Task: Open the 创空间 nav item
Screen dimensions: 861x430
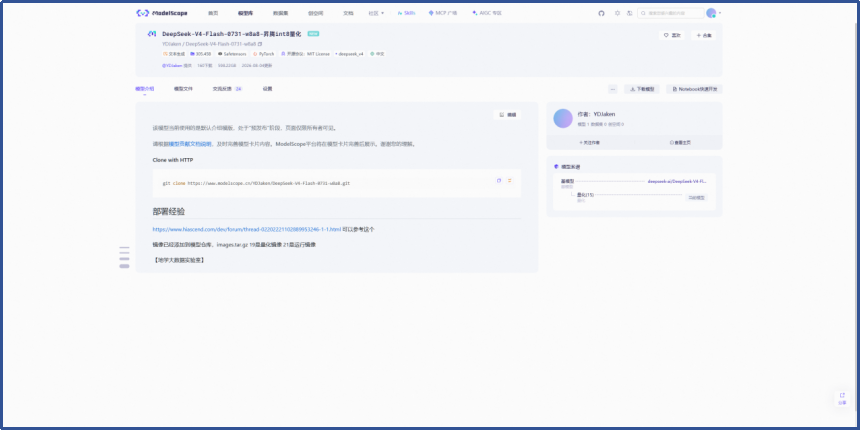Action: 316,13
